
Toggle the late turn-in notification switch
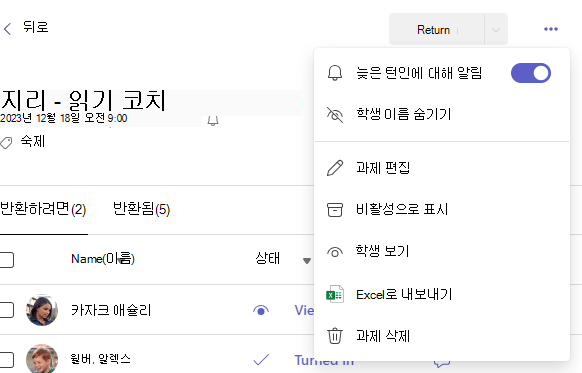[531, 73]
